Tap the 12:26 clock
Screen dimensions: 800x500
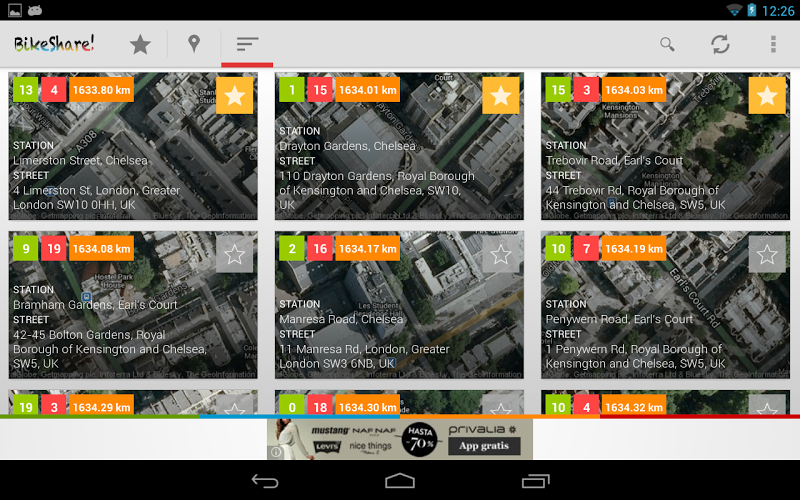(778, 11)
